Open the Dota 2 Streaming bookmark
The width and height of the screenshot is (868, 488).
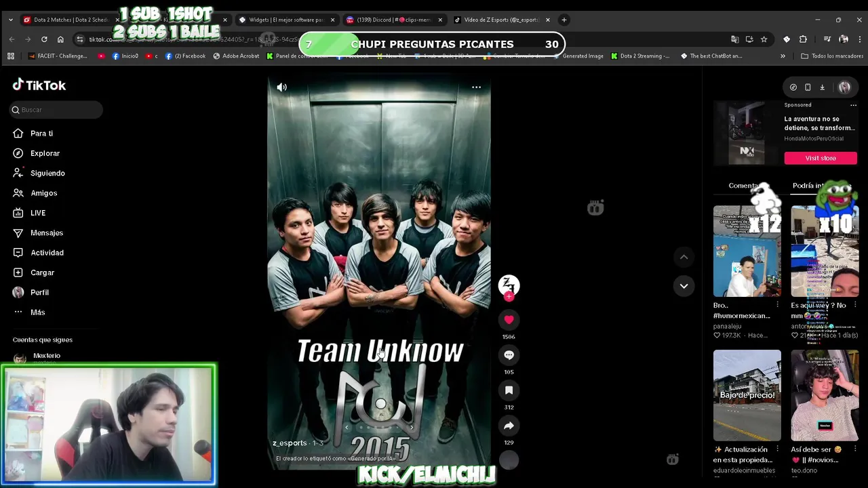click(640, 56)
